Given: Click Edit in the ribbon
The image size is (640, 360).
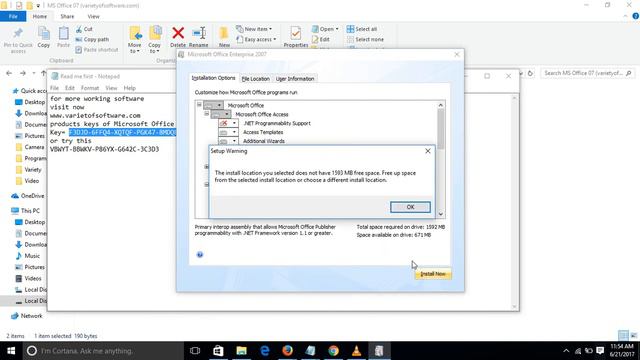Looking at the screenshot, I should tap(321, 40).
